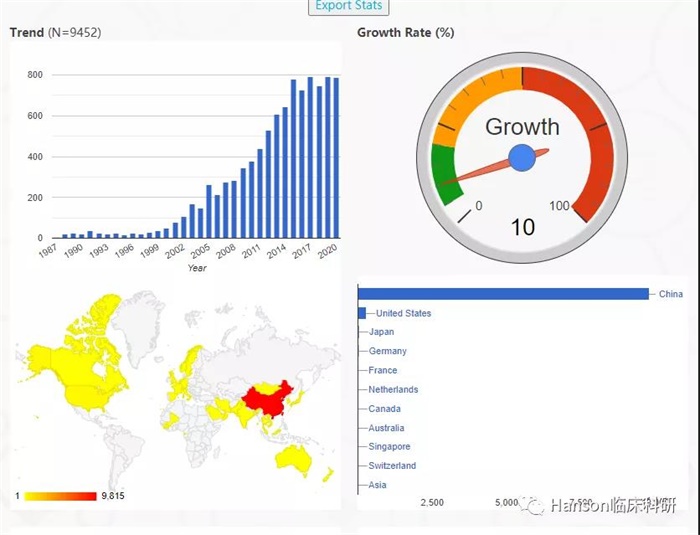
Task: Click the China bar in country chart
Action: click(503, 294)
